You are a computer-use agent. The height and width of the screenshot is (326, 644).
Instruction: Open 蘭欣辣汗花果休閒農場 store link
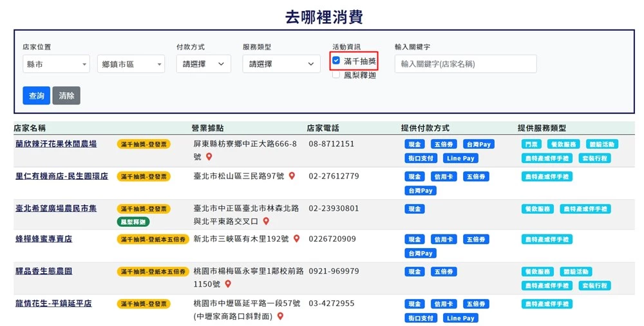coord(56,144)
